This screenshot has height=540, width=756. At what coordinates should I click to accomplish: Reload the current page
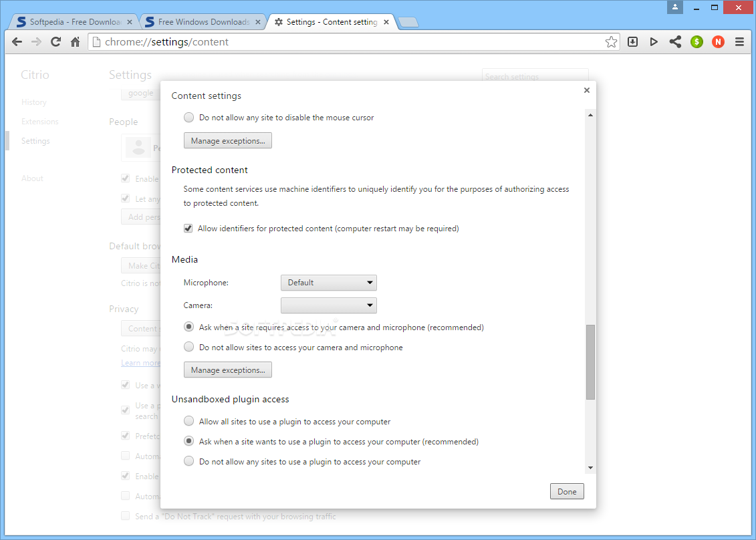click(56, 42)
